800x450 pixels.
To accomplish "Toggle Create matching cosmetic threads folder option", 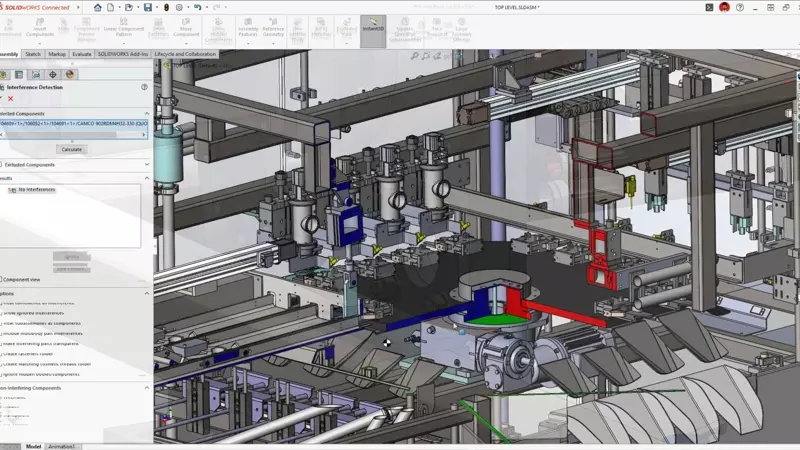I will [x=2, y=364].
